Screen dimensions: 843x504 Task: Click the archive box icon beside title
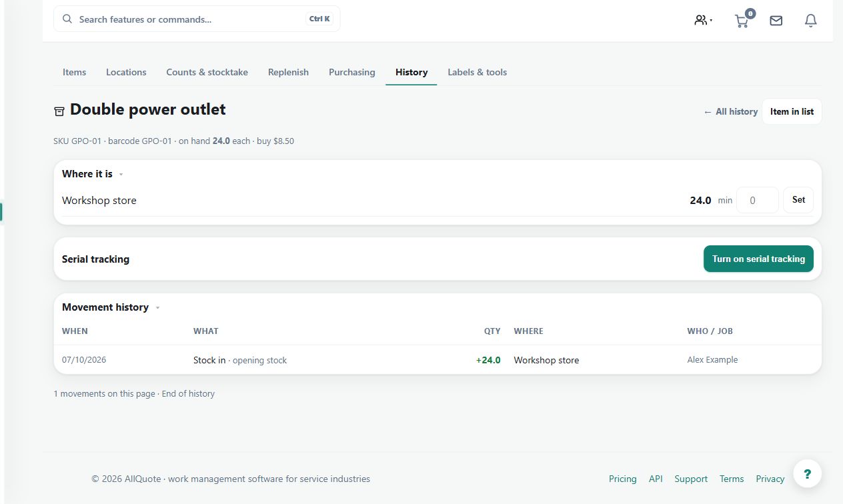[x=59, y=111]
